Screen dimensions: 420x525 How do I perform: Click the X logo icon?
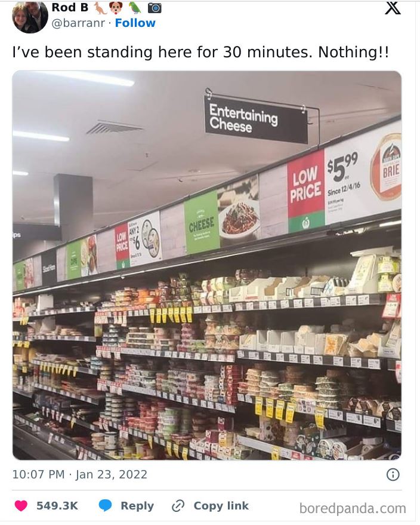click(393, 7)
